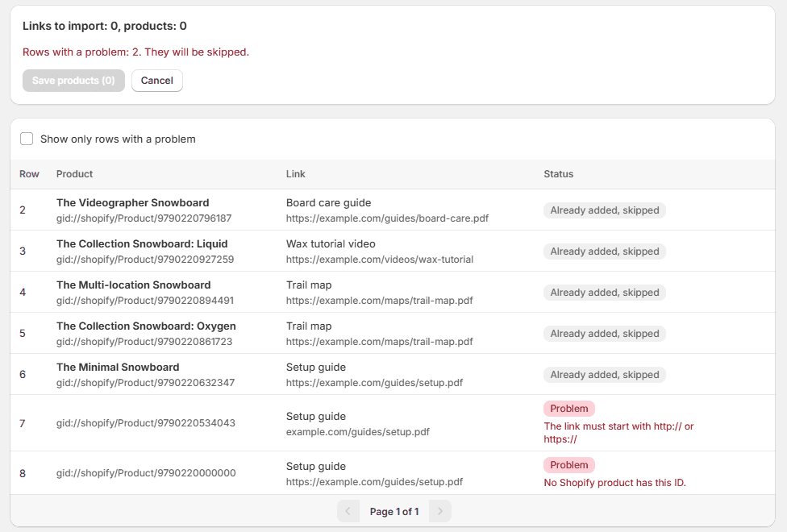Click the Status column header
This screenshot has width=787, height=532.
pos(559,174)
